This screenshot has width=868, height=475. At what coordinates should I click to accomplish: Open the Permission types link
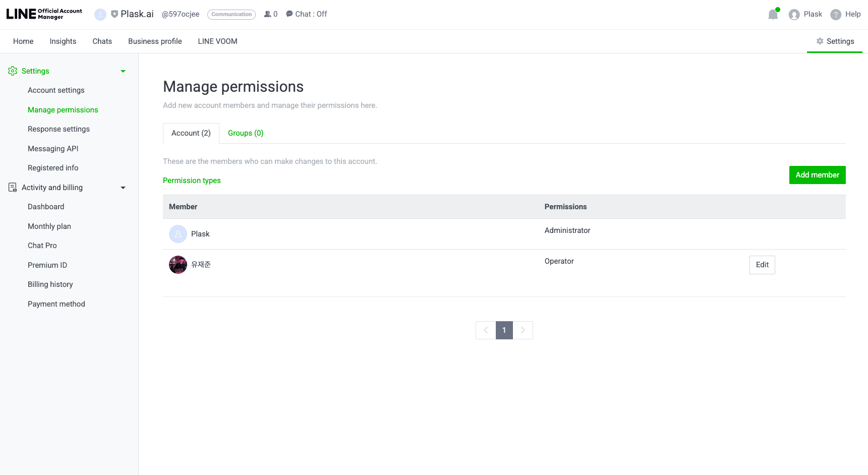coord(192,181)
